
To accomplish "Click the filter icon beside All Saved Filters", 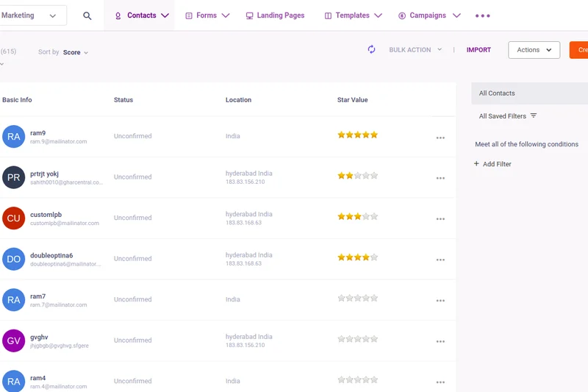I will pos(534,116).
